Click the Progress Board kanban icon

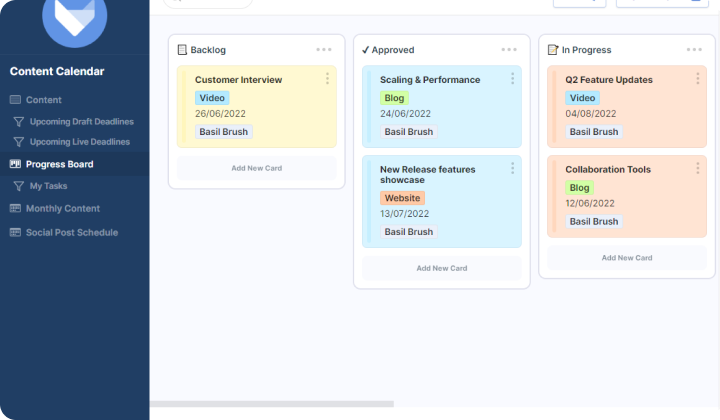[x=15, y=164]
